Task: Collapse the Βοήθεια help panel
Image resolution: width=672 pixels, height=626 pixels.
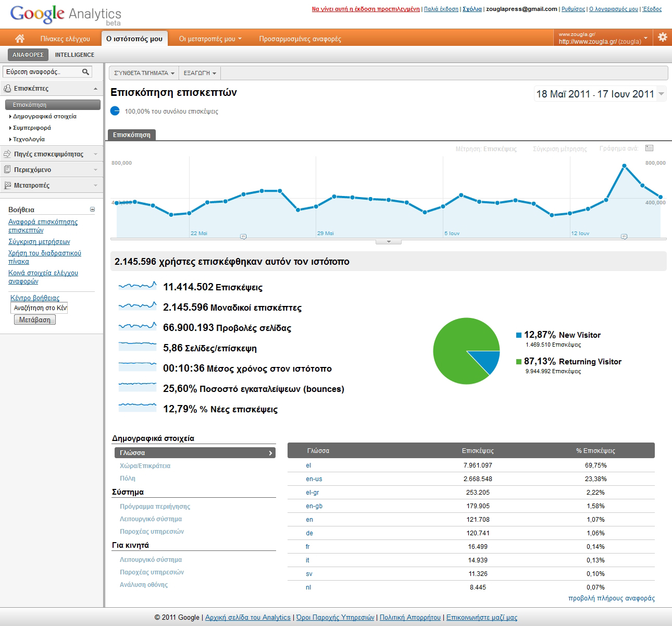Action: 92,210
